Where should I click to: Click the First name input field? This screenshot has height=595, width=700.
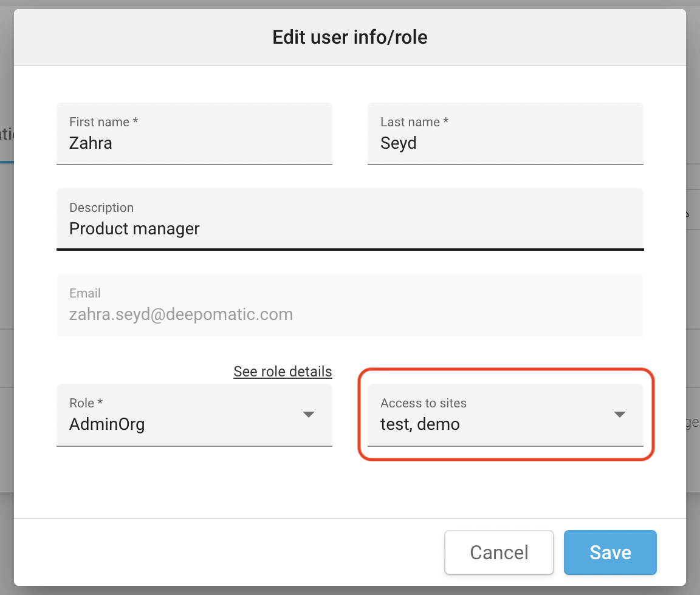pyautogui.click(x=194, y=134)
